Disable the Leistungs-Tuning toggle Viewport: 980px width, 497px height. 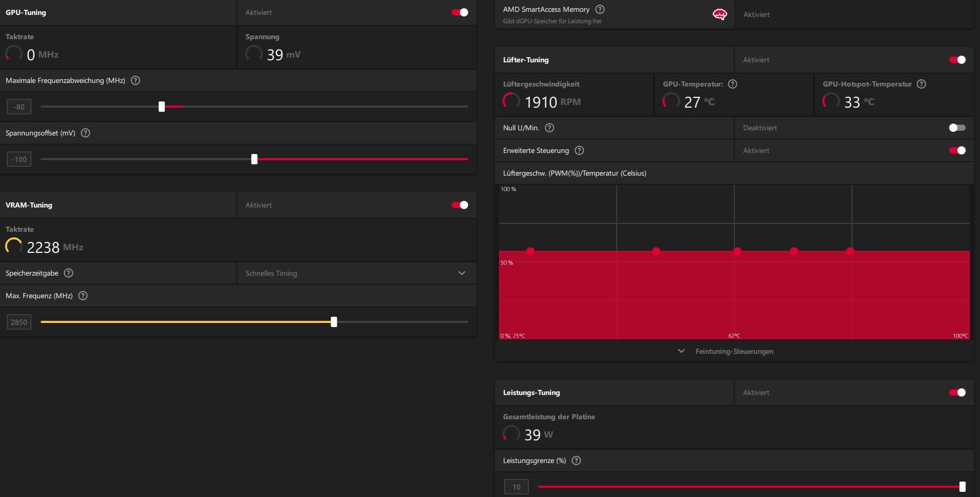click(957, 392)
